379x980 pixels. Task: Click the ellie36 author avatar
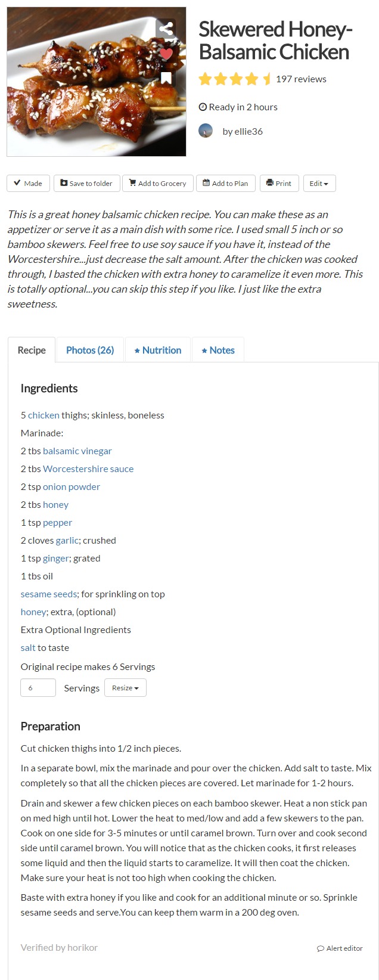pyautogui.click(x=206, y=131)
